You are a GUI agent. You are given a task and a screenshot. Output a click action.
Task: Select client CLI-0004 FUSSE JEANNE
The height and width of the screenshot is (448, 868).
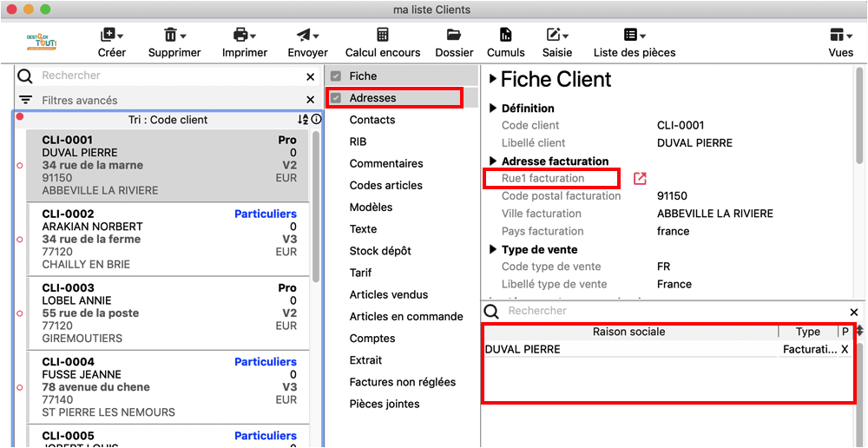pyautogui.click(x=168, y=387)
